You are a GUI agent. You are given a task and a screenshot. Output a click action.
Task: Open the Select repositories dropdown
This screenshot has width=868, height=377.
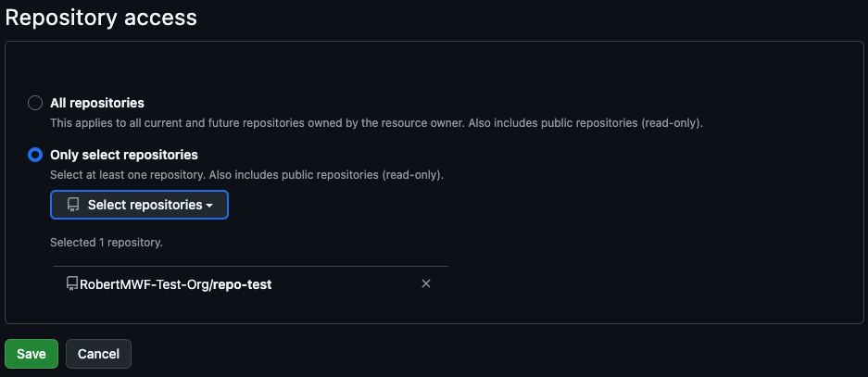click(x=139, y=205)
